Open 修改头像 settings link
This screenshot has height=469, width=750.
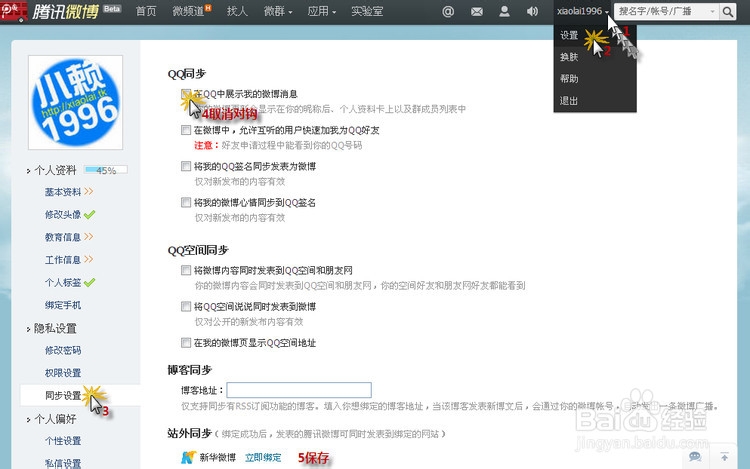click(63, 215)
